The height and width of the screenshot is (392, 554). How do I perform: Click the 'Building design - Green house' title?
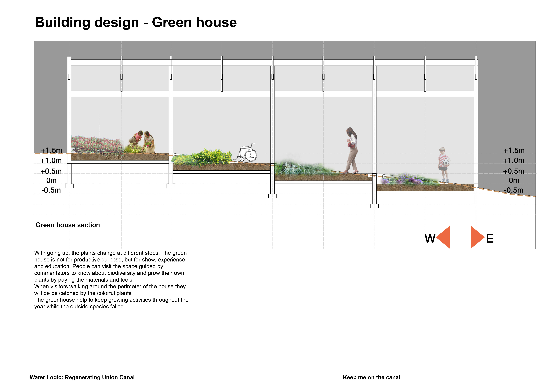click(136, 22)
